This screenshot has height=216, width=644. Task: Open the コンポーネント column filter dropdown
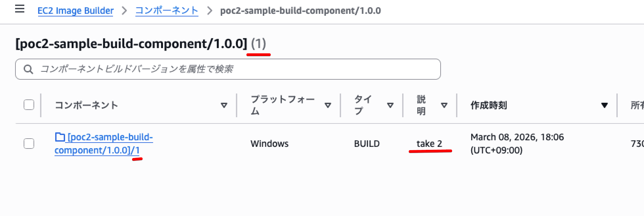pos(224,105)
